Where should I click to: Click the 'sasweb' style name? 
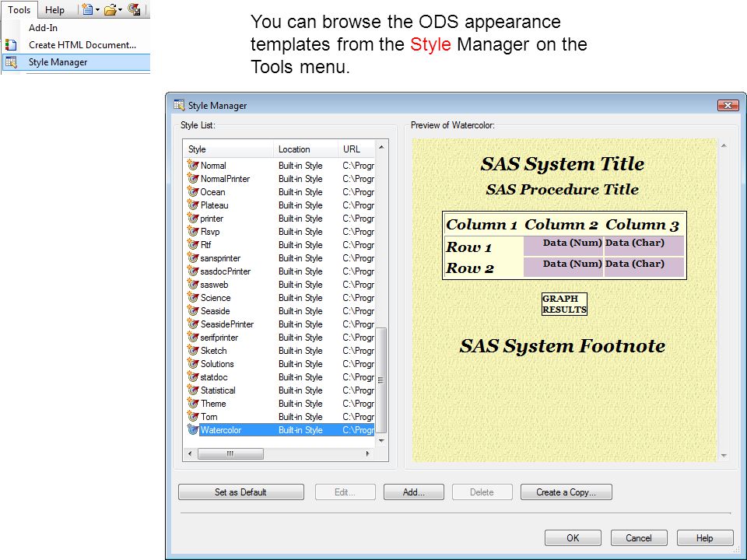pyautogui.click(x=214, y=285)
